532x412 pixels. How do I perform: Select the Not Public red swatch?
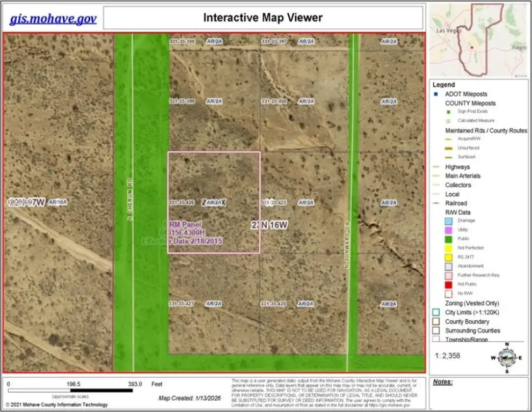[x=449, y=284]
